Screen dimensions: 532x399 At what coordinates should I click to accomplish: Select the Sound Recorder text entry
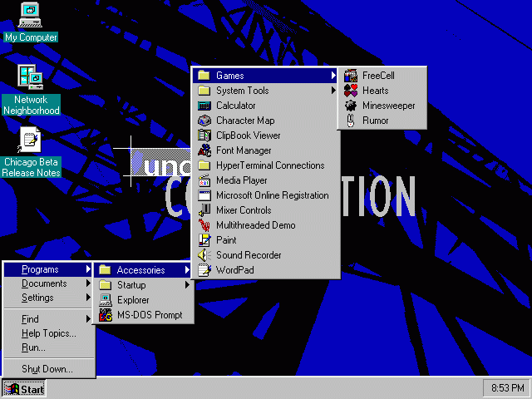(x=249, y=255)
